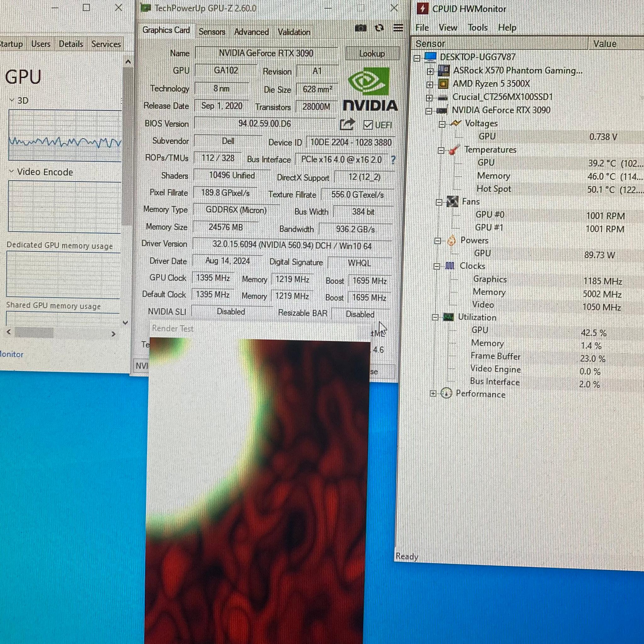Switch to the Sensors tab in GPU-Z
Image resolution: width=644 pixels, height=644 pixels.
tap(212, 32)
